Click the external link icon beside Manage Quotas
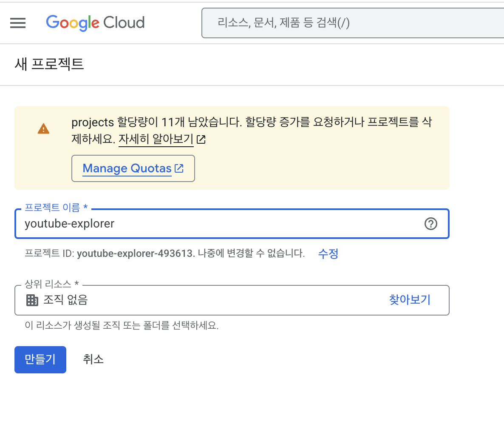504x438 pixels. [x=179, y=168]
